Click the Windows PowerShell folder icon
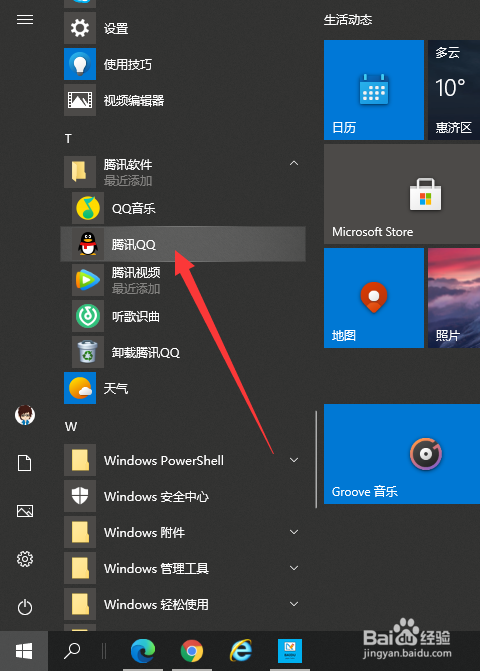 tap(80, 460)
